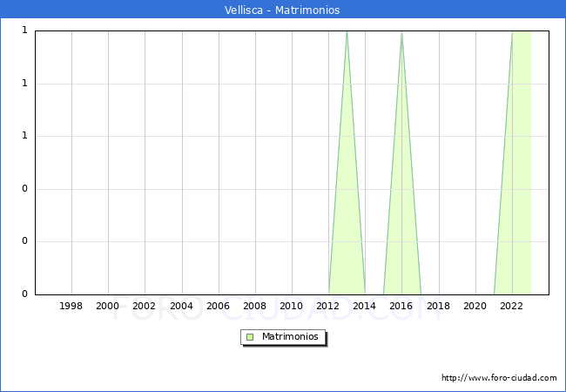Viewport: 566px width, 392px height.
Task: Select the 2022 x-axis label
Action: 511,306
